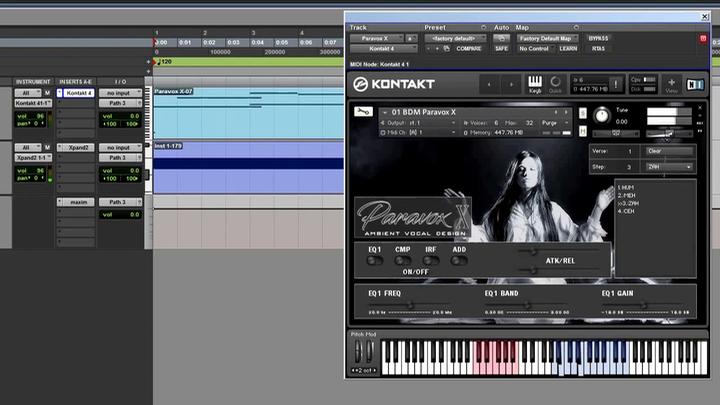
Task: Open the Step ZRH syllable dropdown
Action: (670, 167)
